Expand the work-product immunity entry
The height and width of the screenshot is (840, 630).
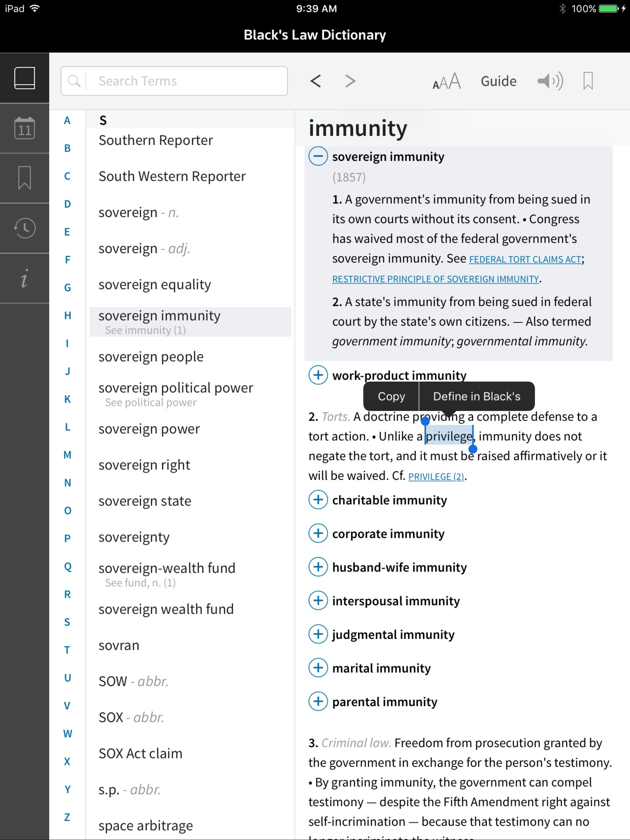click(x=318, y=375)
